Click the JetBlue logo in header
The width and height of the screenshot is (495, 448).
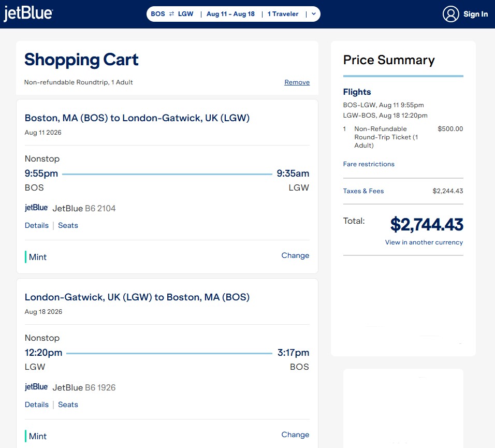28,14
